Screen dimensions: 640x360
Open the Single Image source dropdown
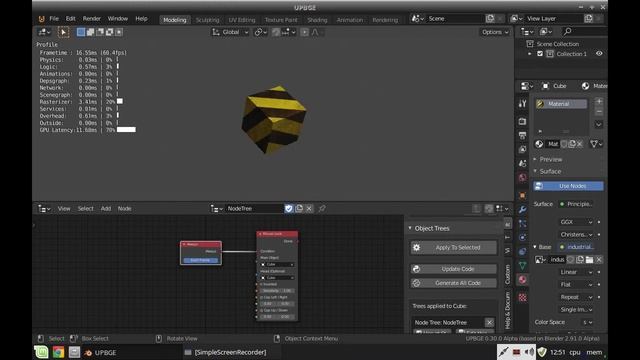(x=576, y=309)
